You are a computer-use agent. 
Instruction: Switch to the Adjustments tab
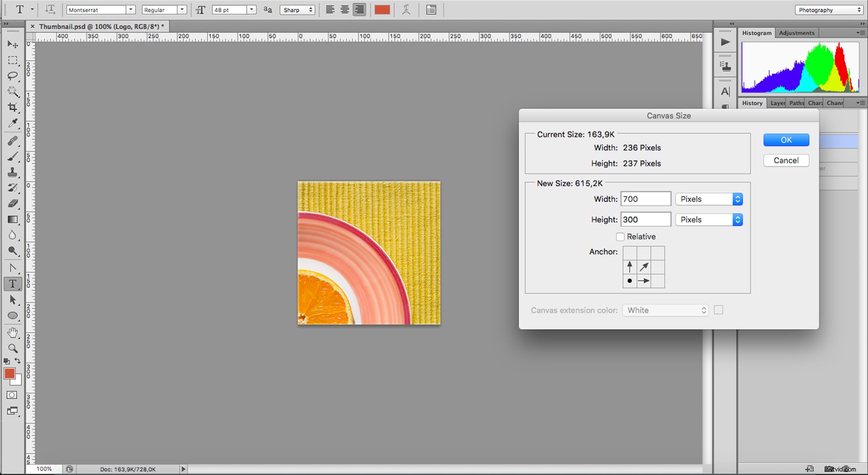tap(797, 33)
